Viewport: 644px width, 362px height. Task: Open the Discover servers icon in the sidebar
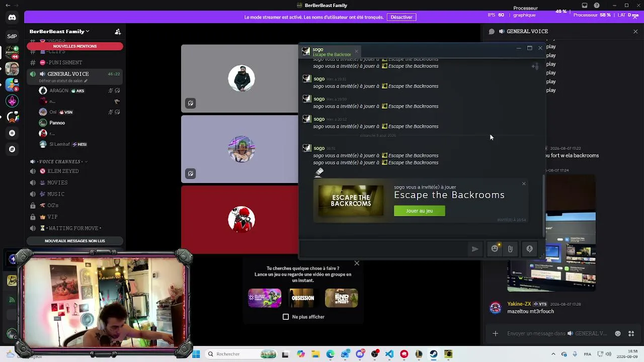pyautogui.click(x=12, y=149)
